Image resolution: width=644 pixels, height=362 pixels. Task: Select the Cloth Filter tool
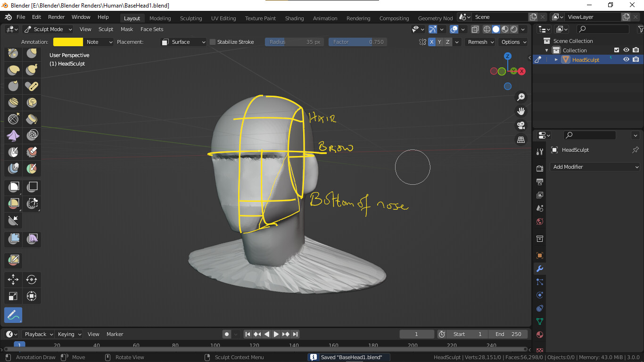click(x=32, y=239)
